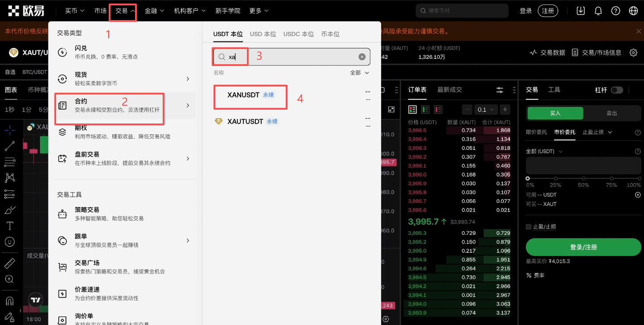Switch to the USD 本位 tab
Screen dimensions: 644x325
[x=263, y=34]
